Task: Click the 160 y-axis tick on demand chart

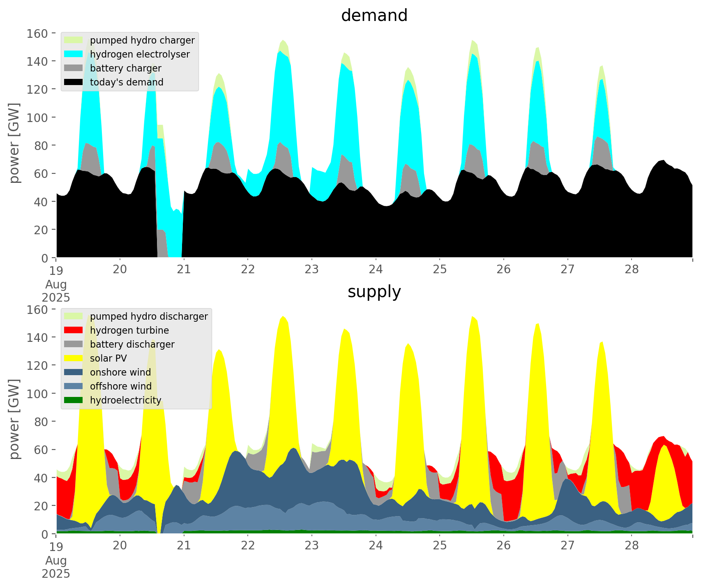Action: pyautogui.click(x=37, y=33)
